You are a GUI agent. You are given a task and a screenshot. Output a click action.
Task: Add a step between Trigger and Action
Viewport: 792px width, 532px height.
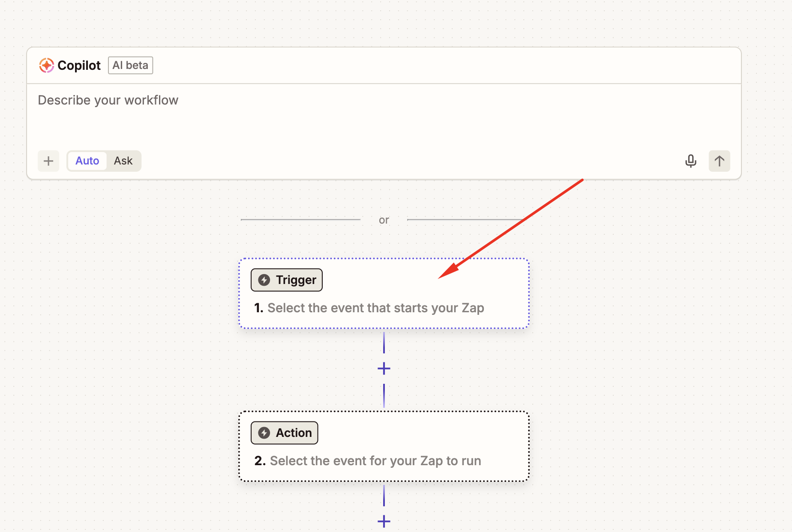(384, 368)
